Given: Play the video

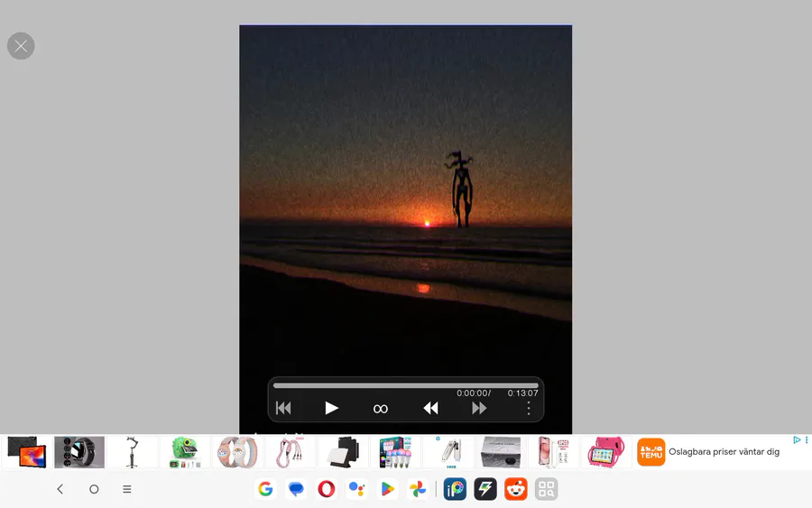Looking at the screenshot, I should [x=331, y=408].
